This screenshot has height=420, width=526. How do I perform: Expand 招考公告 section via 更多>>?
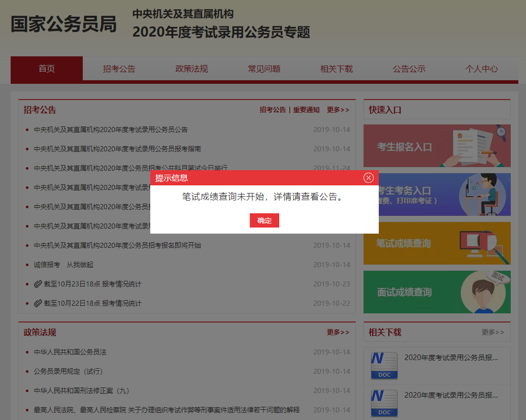tap(338, 110)
